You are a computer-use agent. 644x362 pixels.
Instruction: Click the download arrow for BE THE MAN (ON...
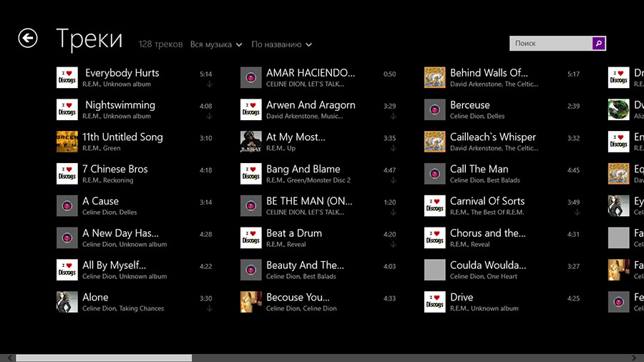393,212
